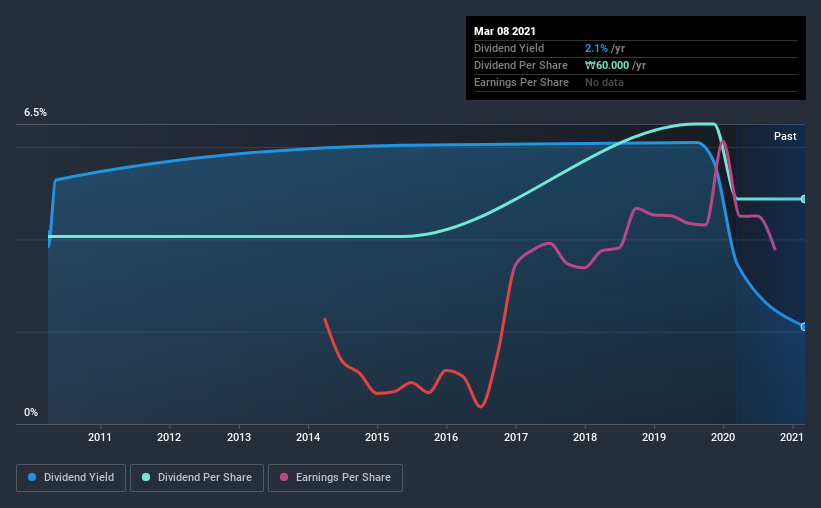Click the blue Dividend Yield legend dot
The width and height of the screenshot is (821, 508).
(32, 477)
